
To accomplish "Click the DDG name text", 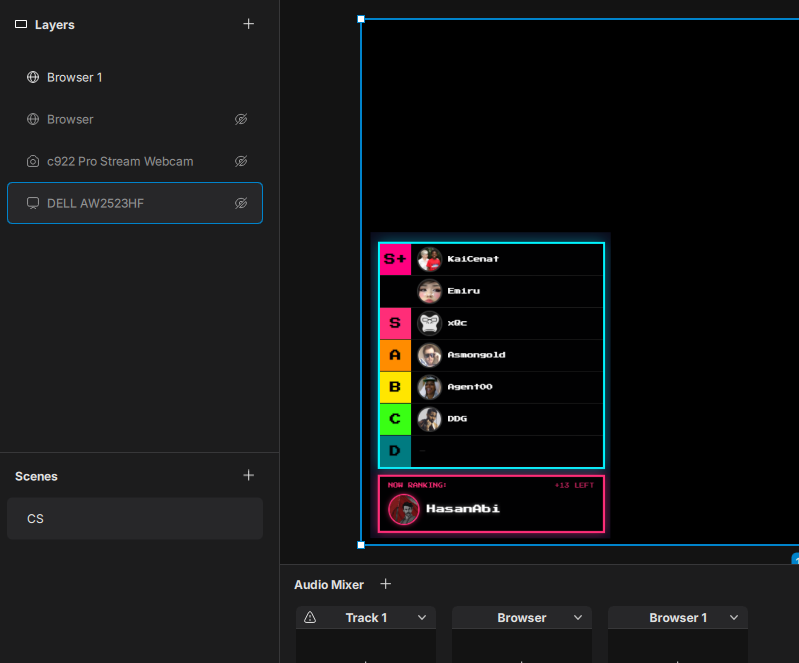I will 457,419.
